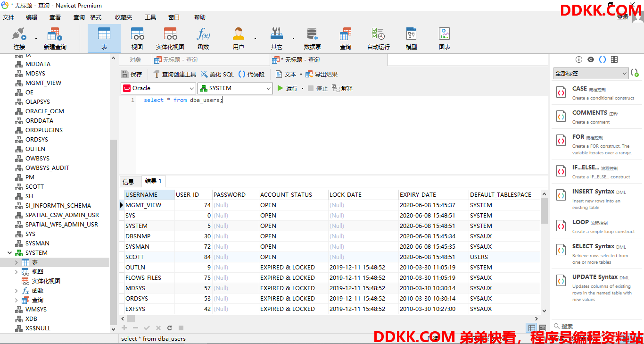Click the 保存 (Save) query button
Screen dimensions: 644x344
point(132,74)
